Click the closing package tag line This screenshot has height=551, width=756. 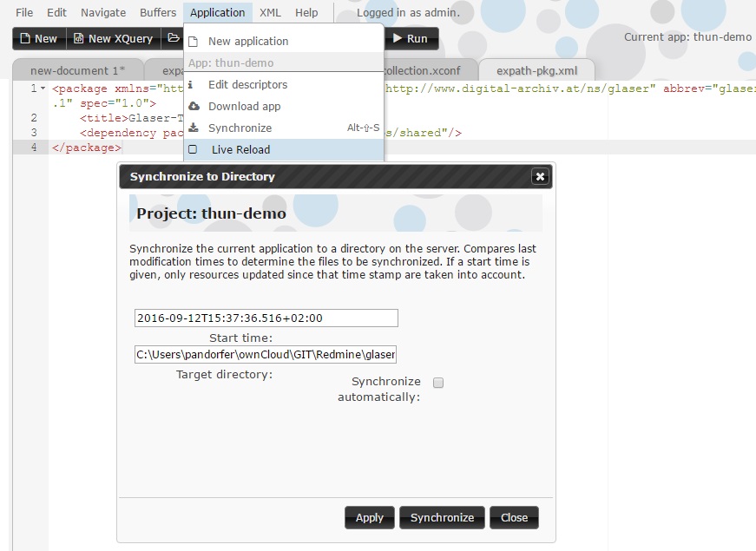pos(87,148)
